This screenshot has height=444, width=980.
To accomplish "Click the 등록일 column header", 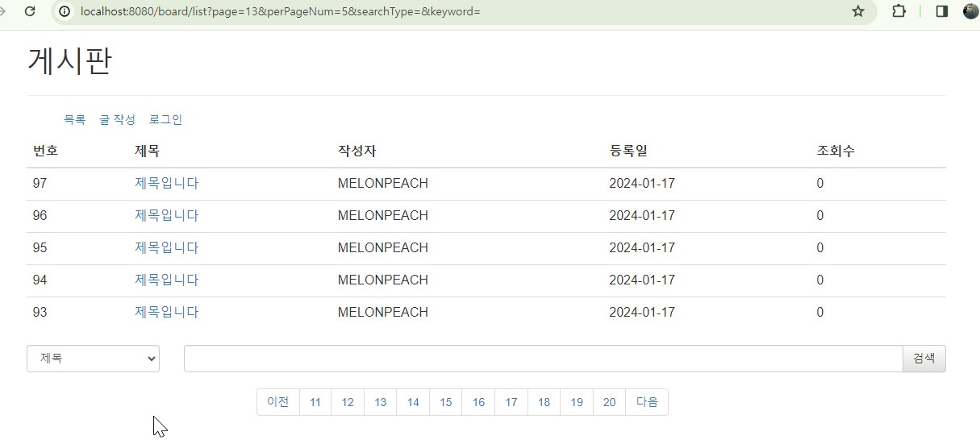I will pos(628,151).
